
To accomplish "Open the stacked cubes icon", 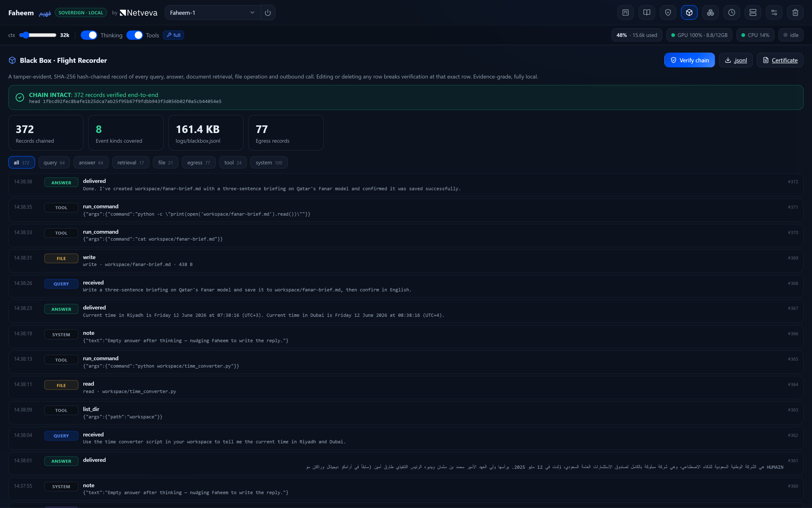I will pos(710,12).
